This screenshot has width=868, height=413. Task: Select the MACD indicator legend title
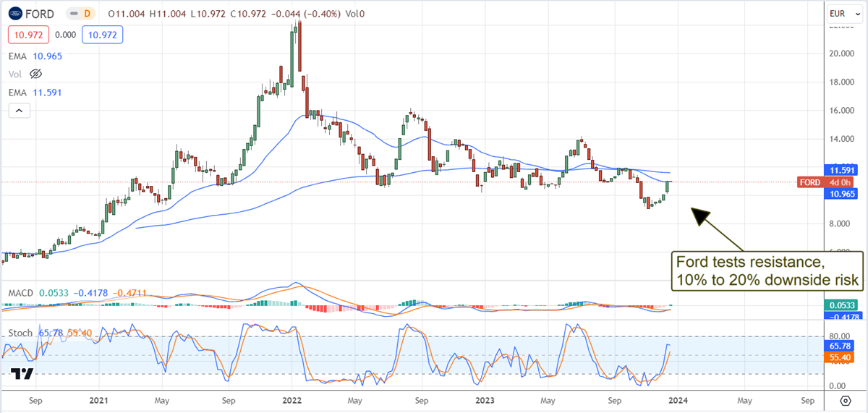coord(21,292)
